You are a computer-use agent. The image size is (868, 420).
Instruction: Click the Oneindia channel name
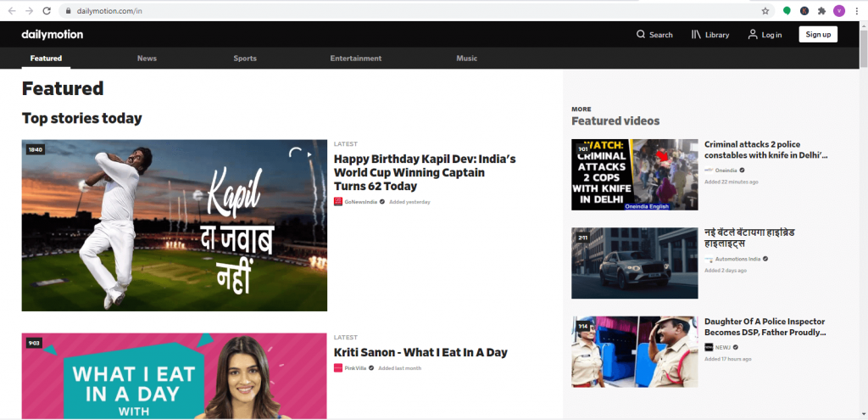pyautogui.click(x=726, y=171)
